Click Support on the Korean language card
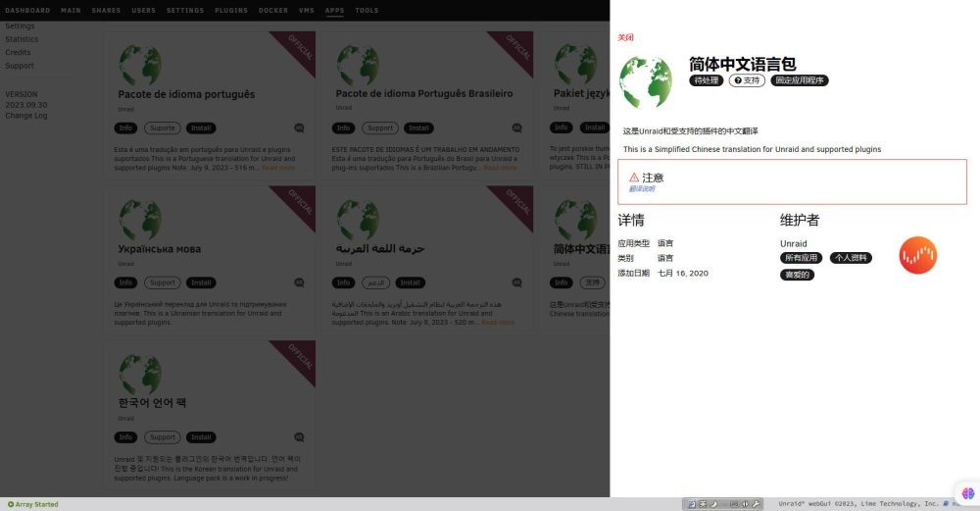 click(x=163, y=437)
